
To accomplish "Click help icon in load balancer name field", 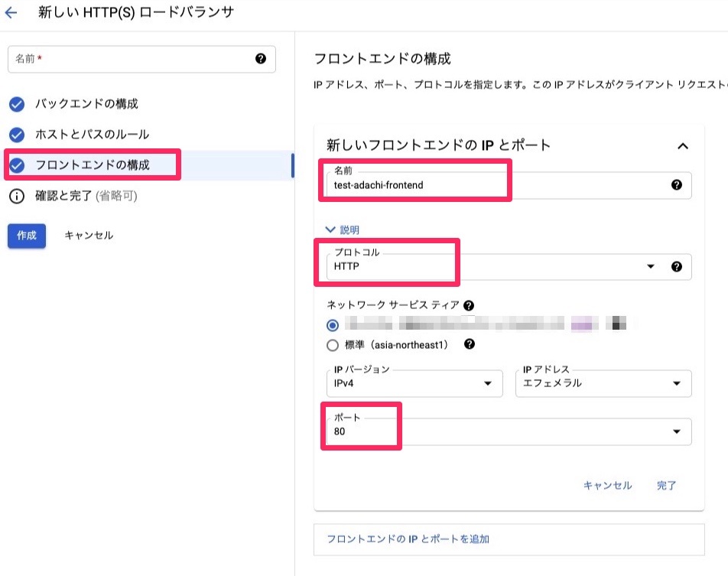I will pos(261,58).
